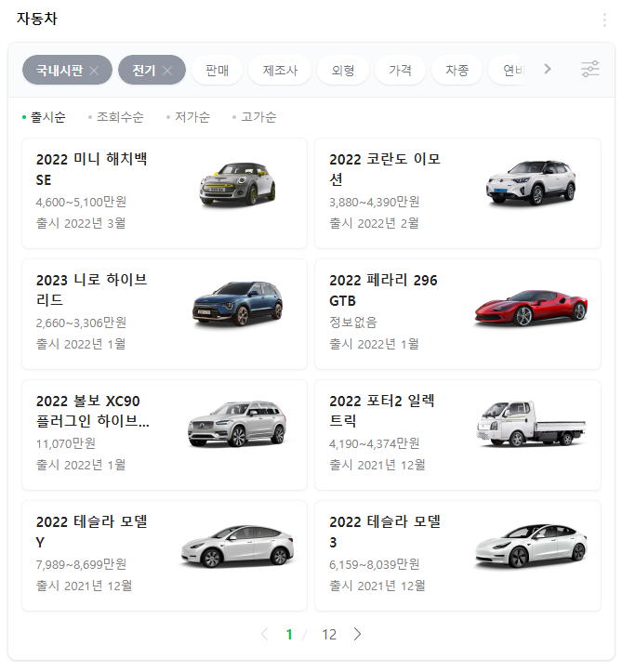
Task: Click release date 출시 2022년 3월
Action: point(81,223)
